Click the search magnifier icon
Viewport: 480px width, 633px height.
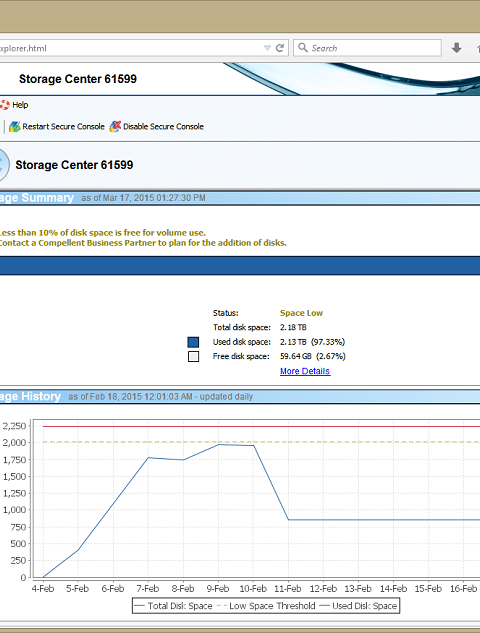303,48
